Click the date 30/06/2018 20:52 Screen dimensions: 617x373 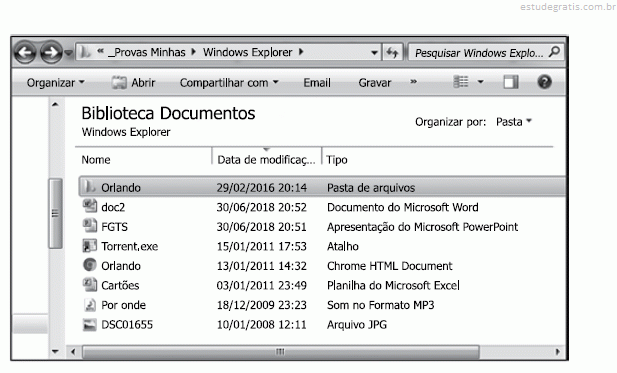(261, 207)
